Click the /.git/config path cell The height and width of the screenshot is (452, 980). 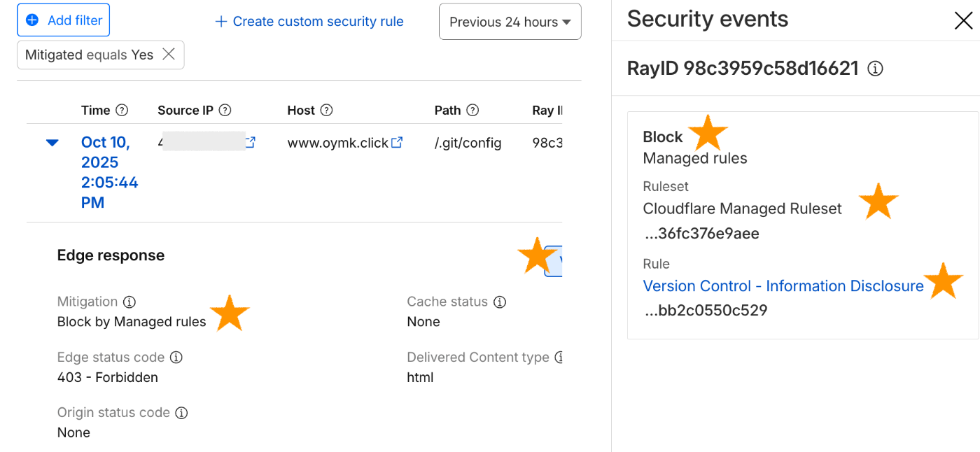pyautogui.click(x=468, y=143)
